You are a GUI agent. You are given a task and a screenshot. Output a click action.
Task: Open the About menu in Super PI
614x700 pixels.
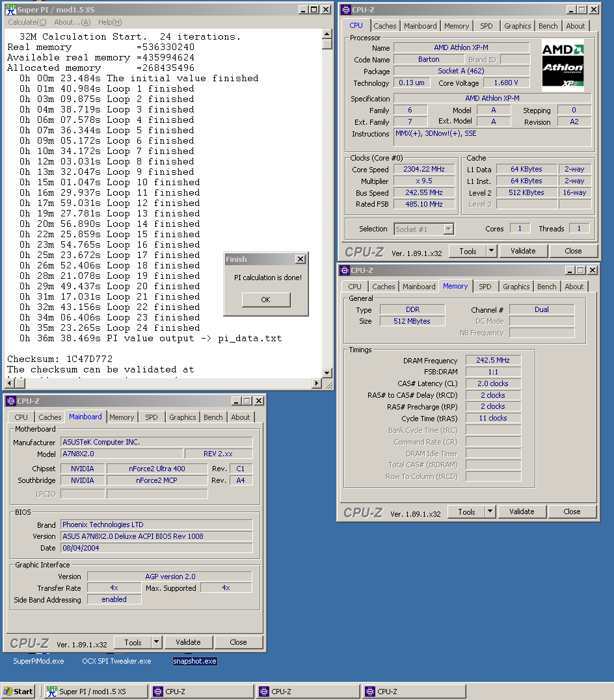tap(72, 22)
